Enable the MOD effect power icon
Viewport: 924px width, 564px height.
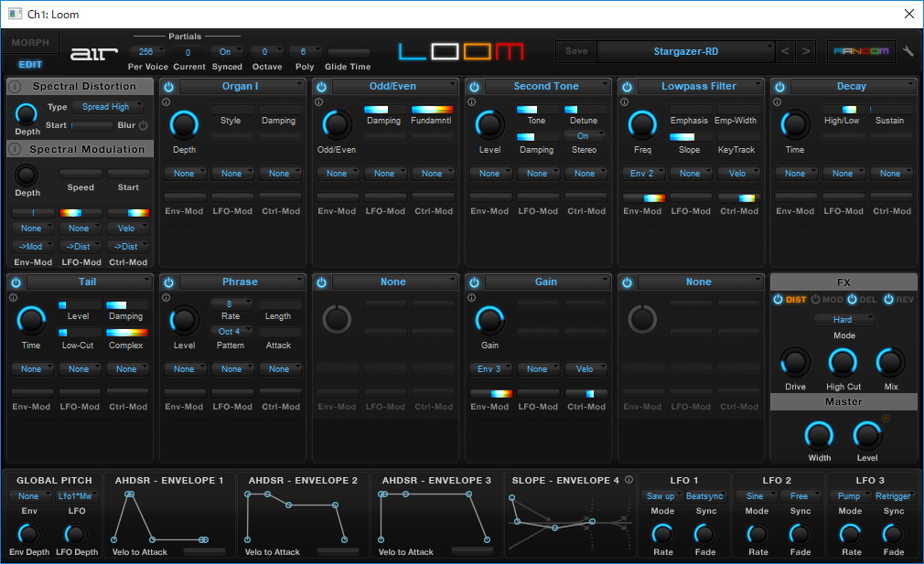coord(815,299)
